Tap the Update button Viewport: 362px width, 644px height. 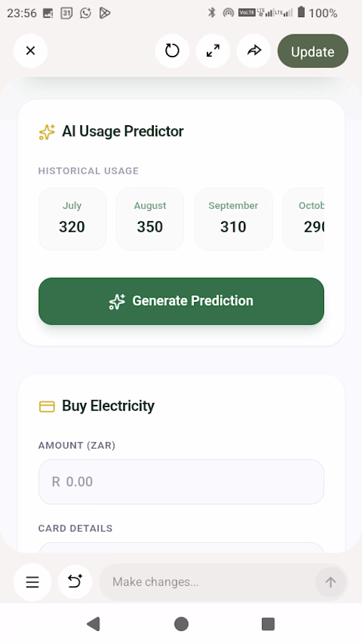pos(313,52)
